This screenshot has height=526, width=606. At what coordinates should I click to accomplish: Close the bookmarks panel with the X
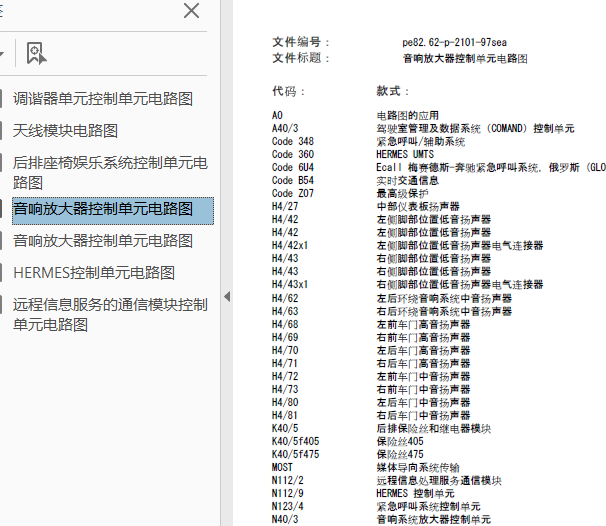(191, 10)
